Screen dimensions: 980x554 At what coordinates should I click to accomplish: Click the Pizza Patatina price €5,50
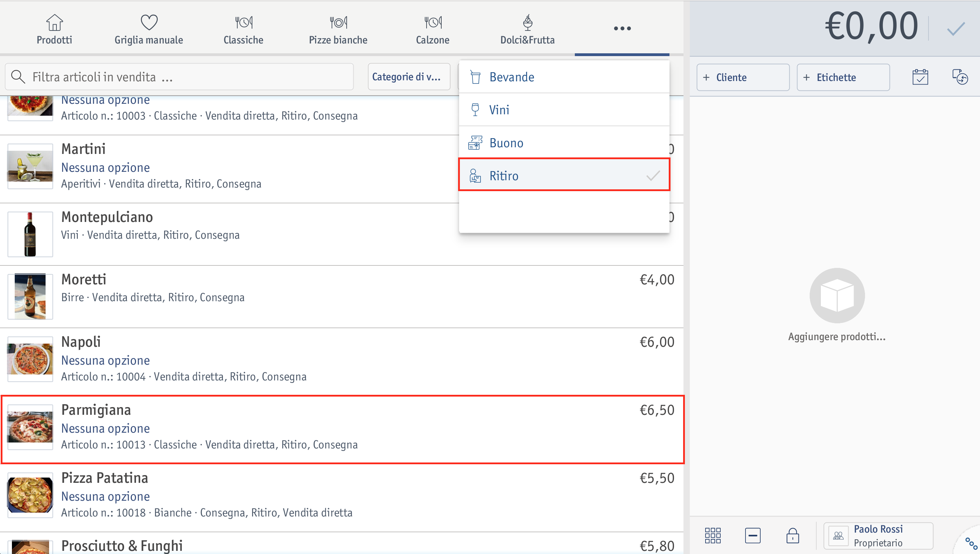[x=656, y=478]
